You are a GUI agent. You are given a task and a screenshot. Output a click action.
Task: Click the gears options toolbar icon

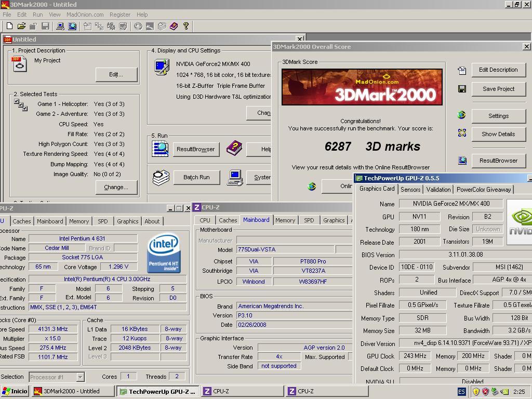point(111,26)
